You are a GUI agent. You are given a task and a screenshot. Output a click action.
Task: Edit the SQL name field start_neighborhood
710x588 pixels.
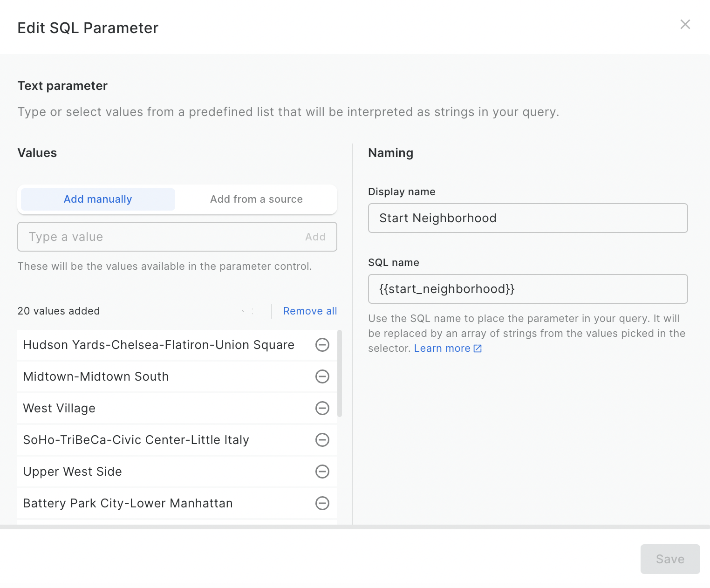528,289
